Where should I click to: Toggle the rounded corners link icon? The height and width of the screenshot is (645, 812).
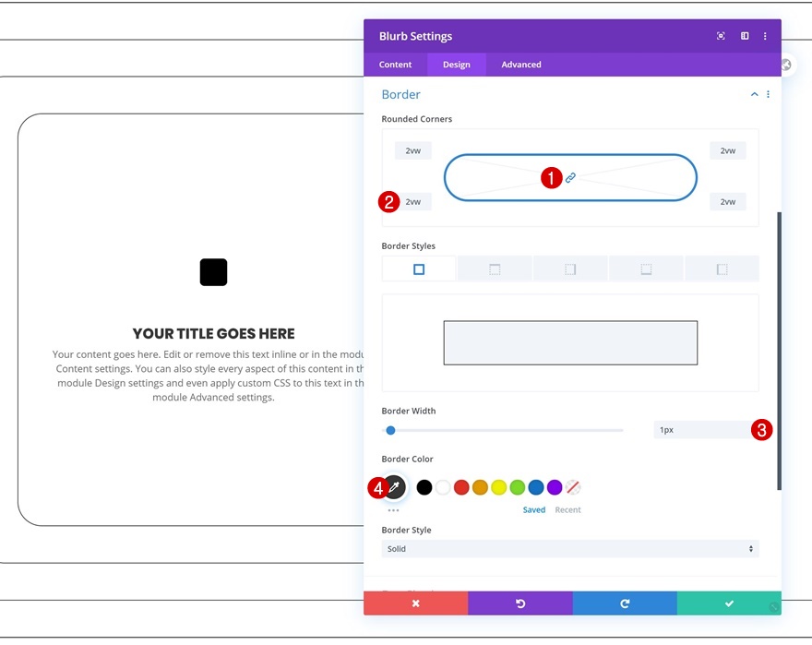570,178
